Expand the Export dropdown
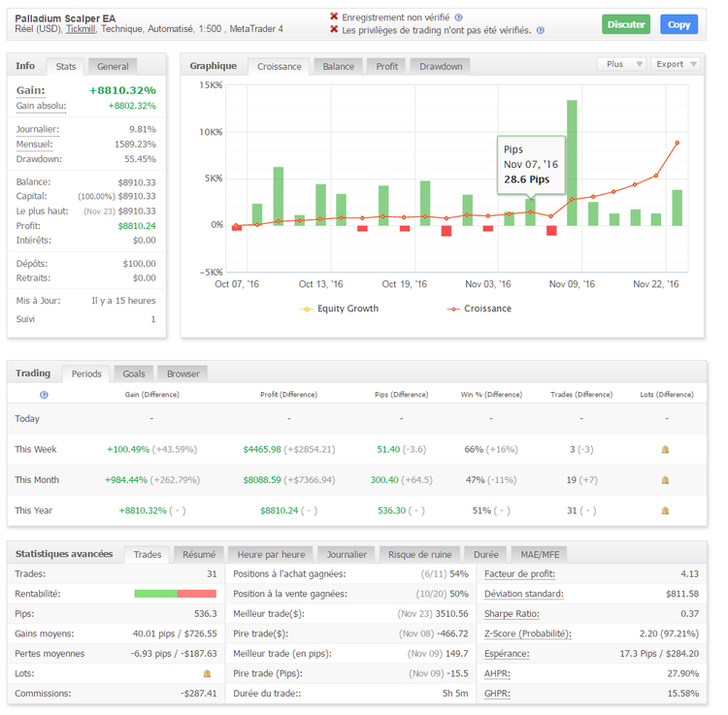The image size is (728, 715). (676, 64)
